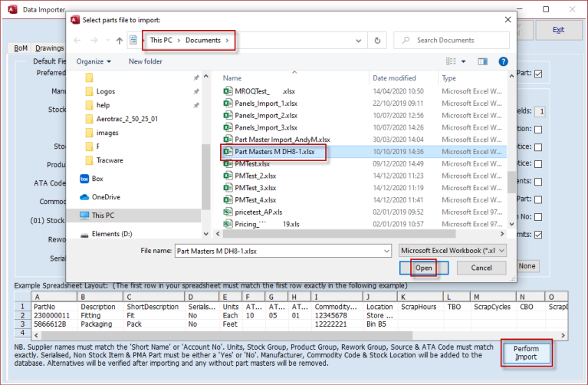Image resolution: width=588 pixels, height=385 pixels.
Task: Toggle the checkbox labeled 'tion:'
Action: [538, 130]
